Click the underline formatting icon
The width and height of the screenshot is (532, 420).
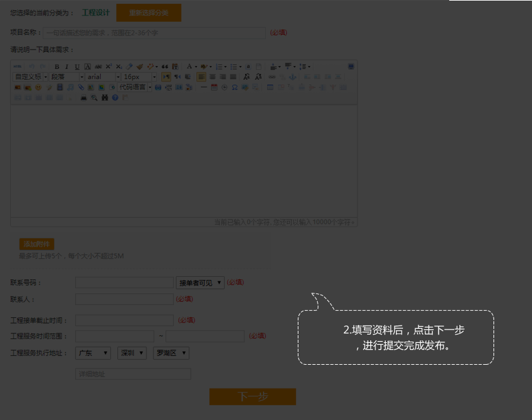77,67
